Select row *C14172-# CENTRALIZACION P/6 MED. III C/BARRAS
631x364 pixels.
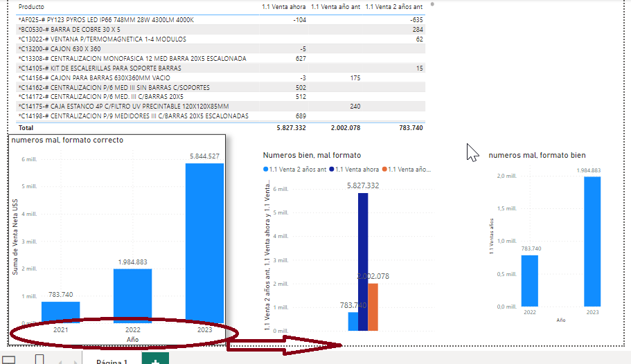pyautogui.click(x=220, y=96)
